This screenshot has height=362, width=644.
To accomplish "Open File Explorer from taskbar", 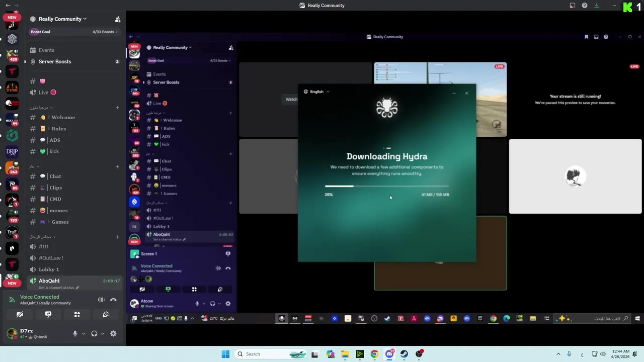I will pos(345,354).
